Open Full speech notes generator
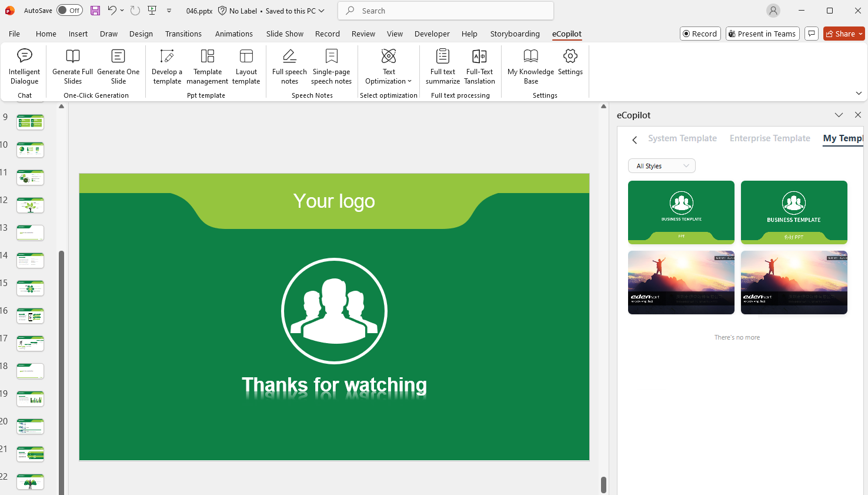Image resolution: width=868 pixels, height=495 pixels. click(289, 67)
